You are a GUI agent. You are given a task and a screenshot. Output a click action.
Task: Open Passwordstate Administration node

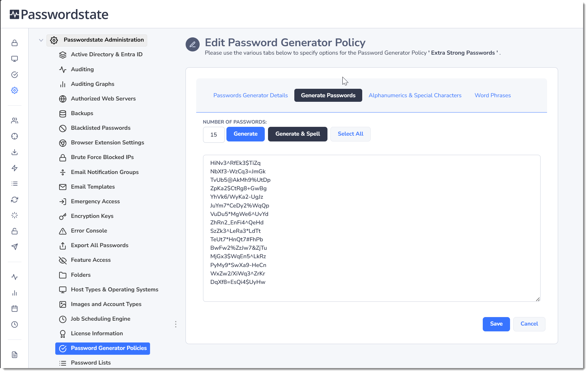(x=97, y=40)
